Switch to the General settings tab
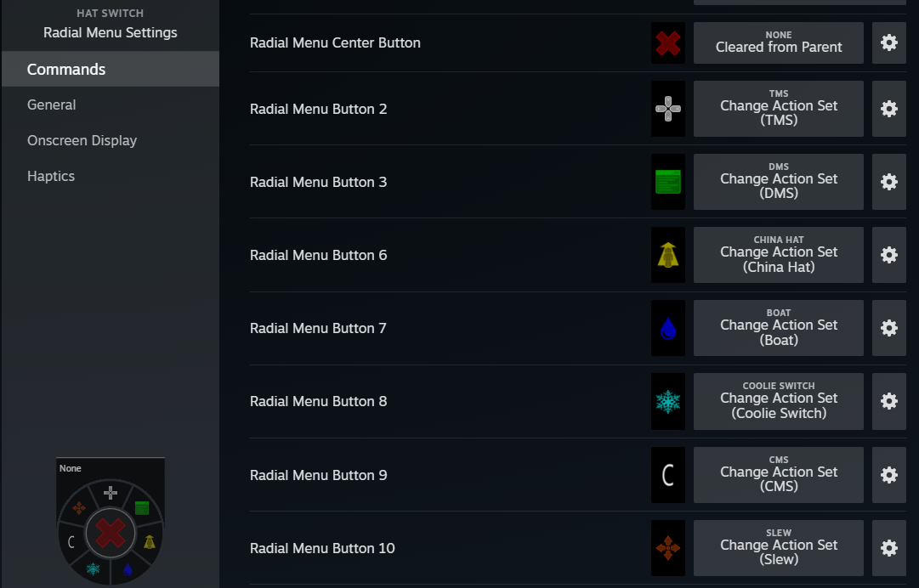The image size is (919, 588). 52,105
